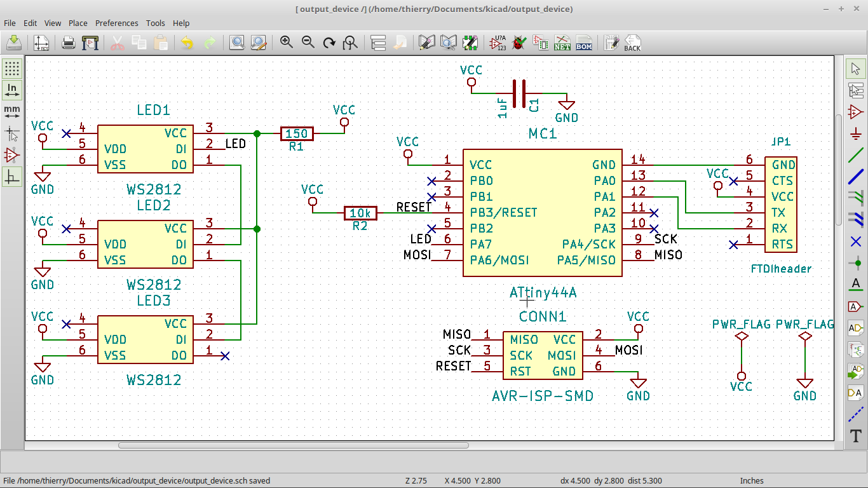This screenshot has height=488, width=868.
Task: Select the hierarchical sheet tool
Action: click(x=856, y=349)
